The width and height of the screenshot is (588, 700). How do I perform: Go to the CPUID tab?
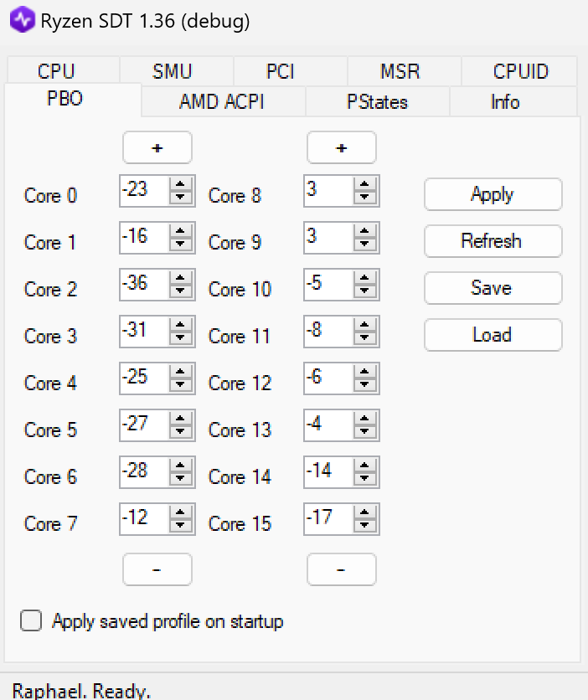click(520, 71)
